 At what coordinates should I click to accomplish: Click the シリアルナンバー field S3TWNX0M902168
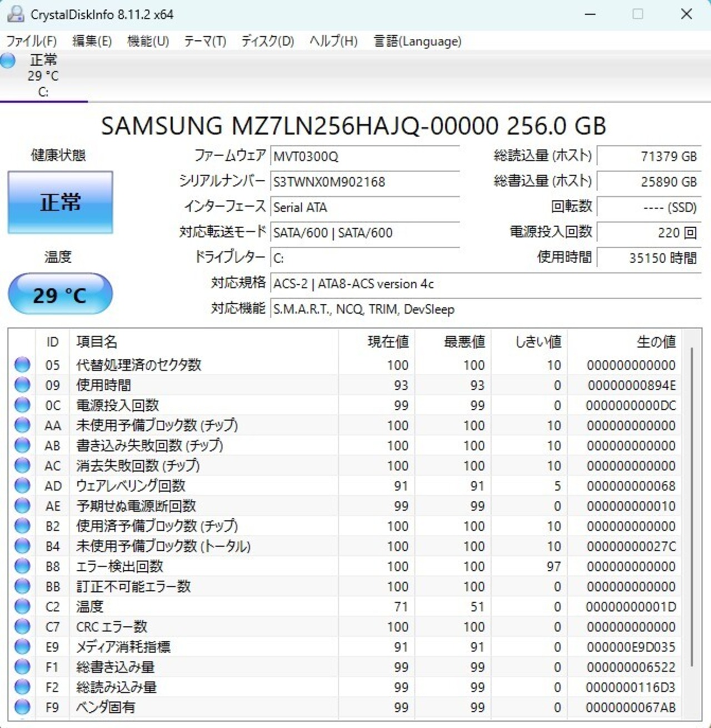tap(364, 182)
